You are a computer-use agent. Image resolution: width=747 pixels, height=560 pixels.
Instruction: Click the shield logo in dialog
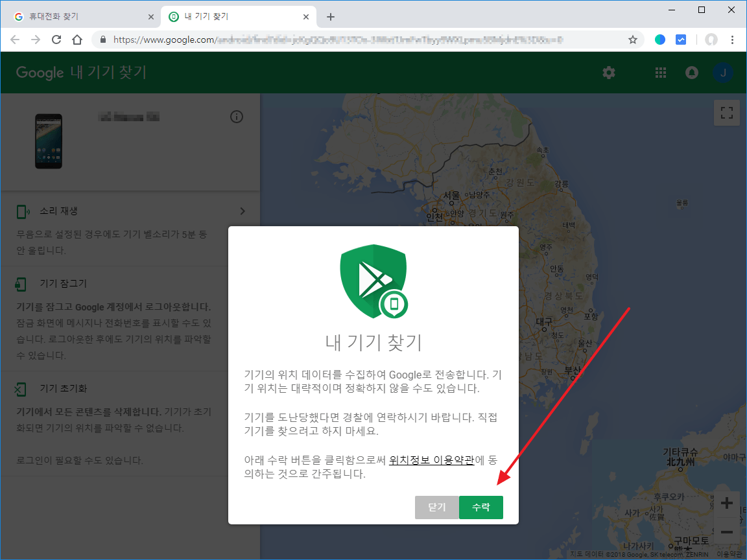coord(374,281)
